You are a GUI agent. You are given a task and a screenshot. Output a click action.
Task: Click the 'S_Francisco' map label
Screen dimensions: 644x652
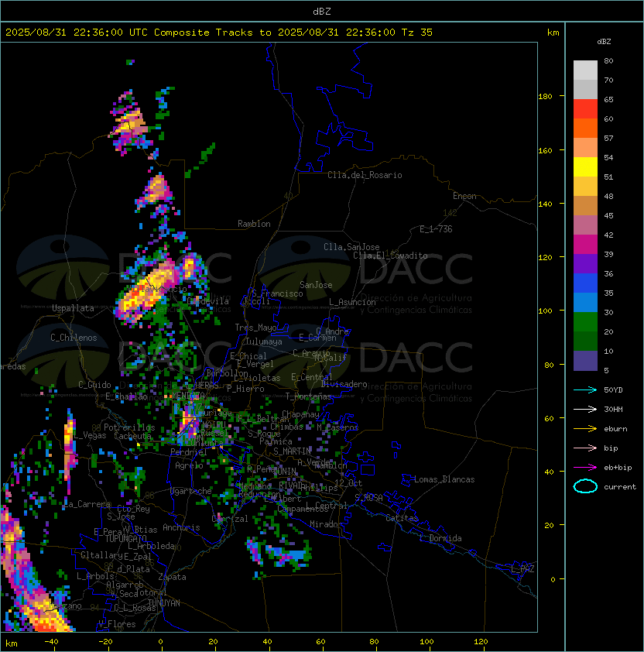[x=277, y=293]
